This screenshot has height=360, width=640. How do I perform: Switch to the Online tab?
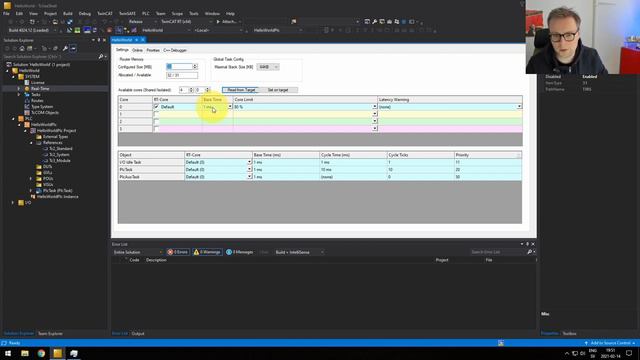[137, 50]
